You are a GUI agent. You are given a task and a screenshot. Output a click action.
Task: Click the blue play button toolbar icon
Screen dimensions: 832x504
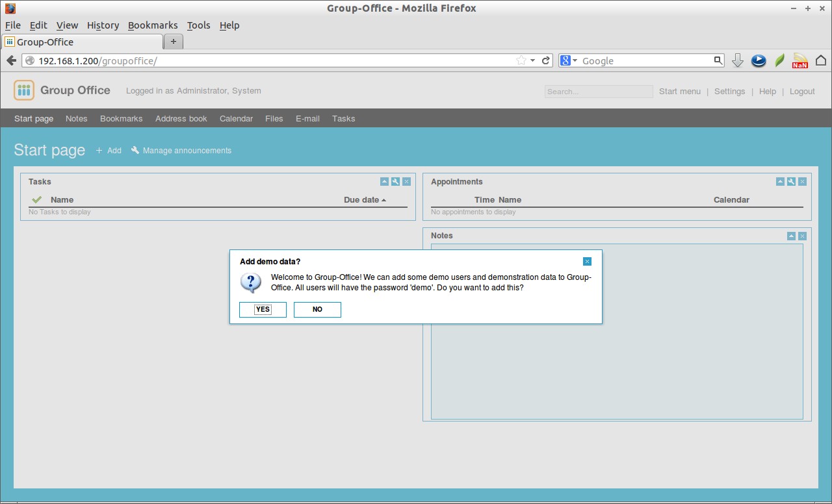pos(759,60)
